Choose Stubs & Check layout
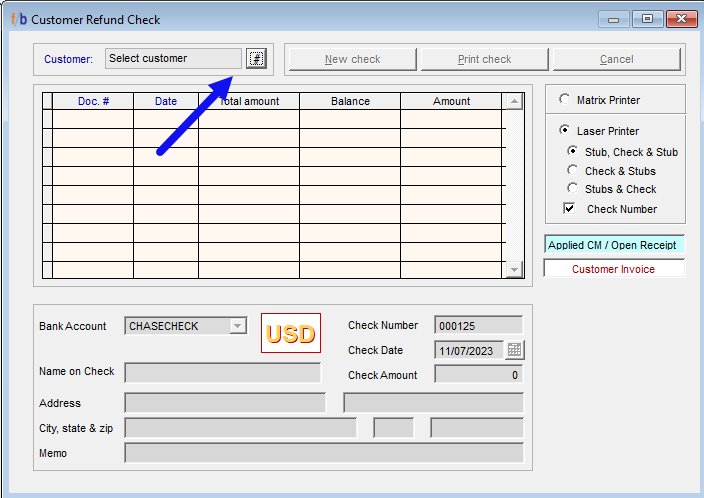This screenshot has width=704, height=498. coord(572,189)
